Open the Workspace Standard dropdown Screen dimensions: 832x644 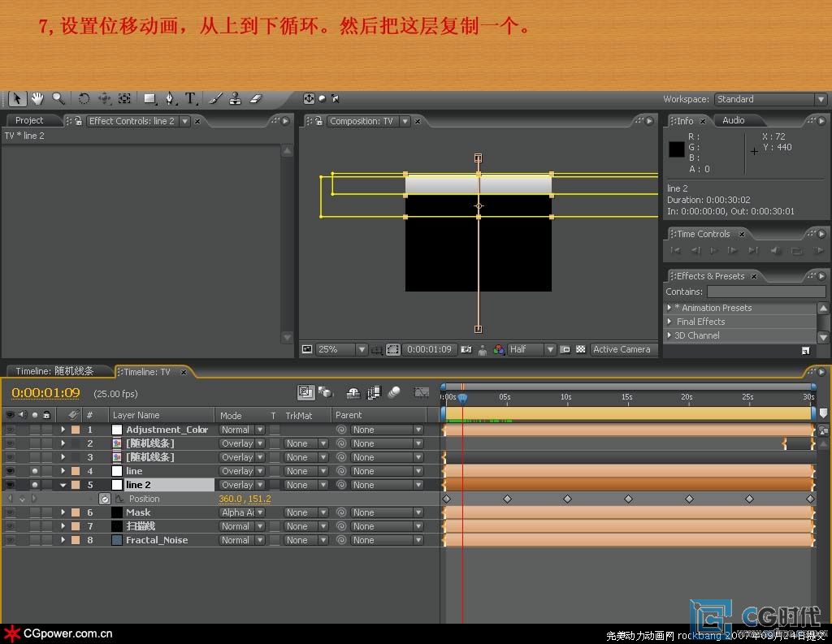tap(770, 99)
